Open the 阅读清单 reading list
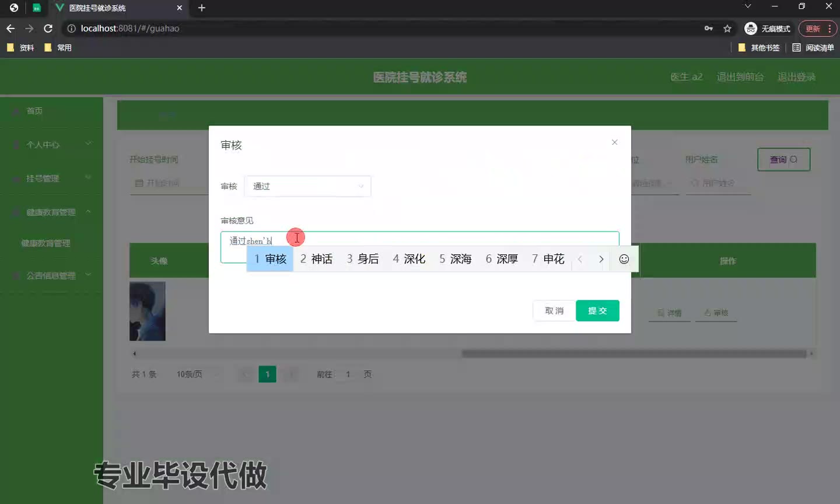840x504 pixels. pos(813,48)
